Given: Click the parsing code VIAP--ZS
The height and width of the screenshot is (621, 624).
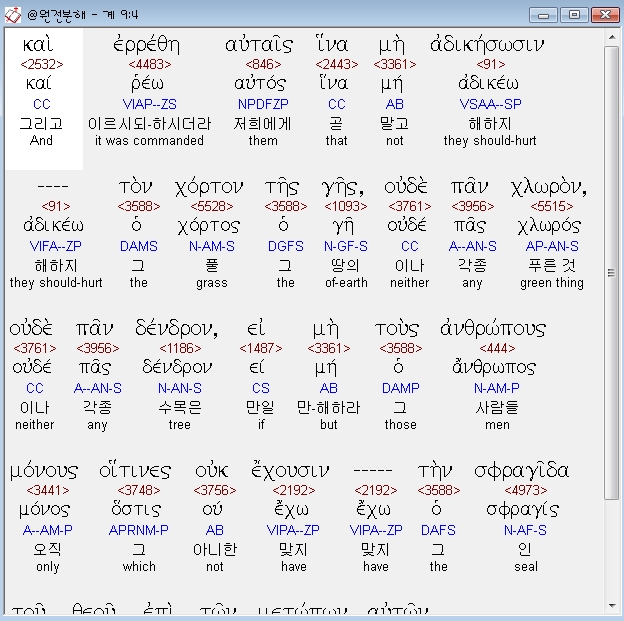Looking at the screenshot, I should tap(150, 104).
